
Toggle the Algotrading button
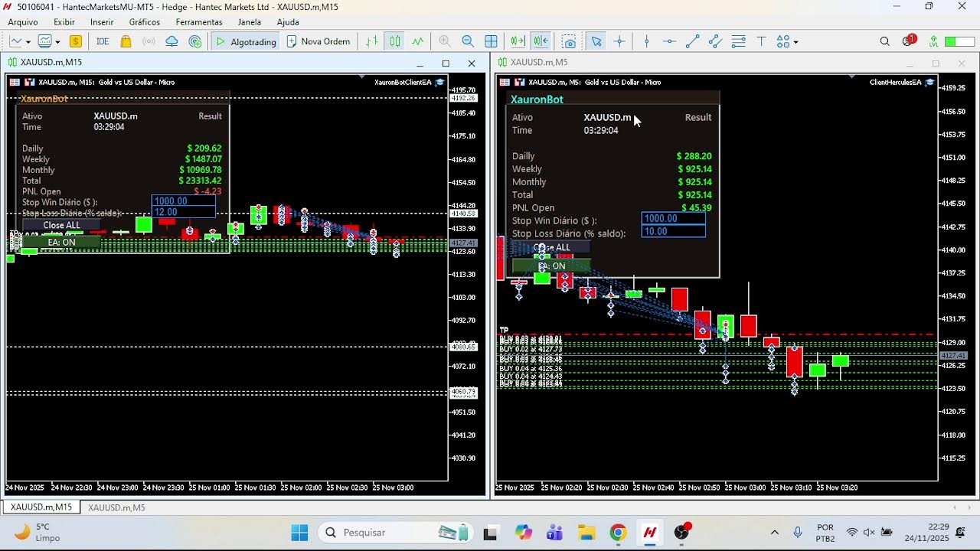tap(246, 41)
